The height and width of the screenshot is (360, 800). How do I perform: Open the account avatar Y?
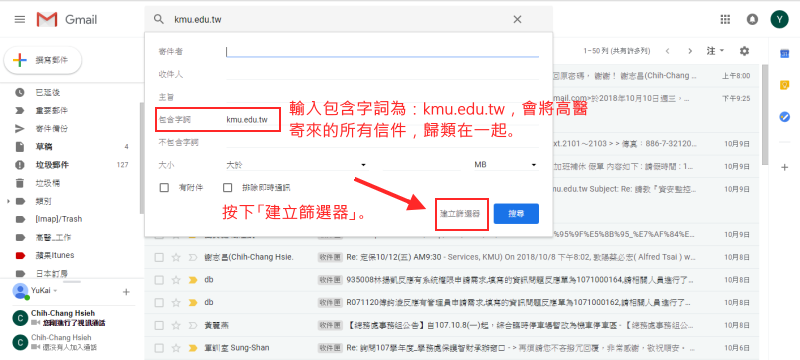point(779,19)
